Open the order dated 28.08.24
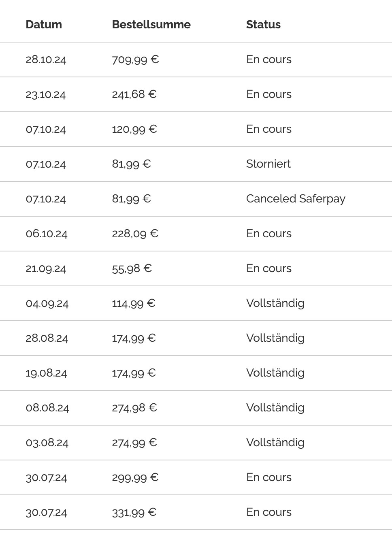 click(x=47, y=338)
